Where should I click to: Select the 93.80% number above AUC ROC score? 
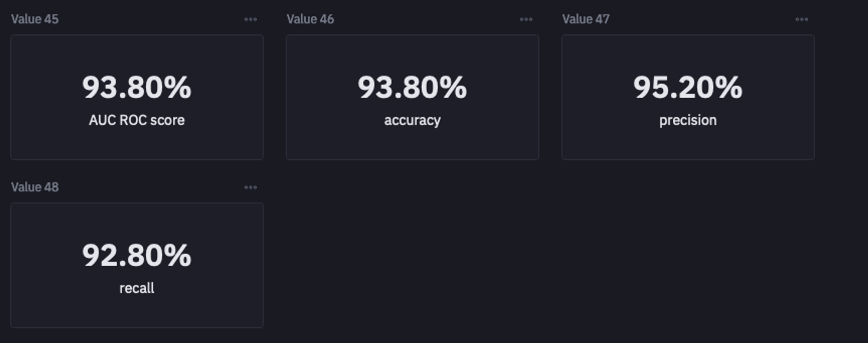137,87
